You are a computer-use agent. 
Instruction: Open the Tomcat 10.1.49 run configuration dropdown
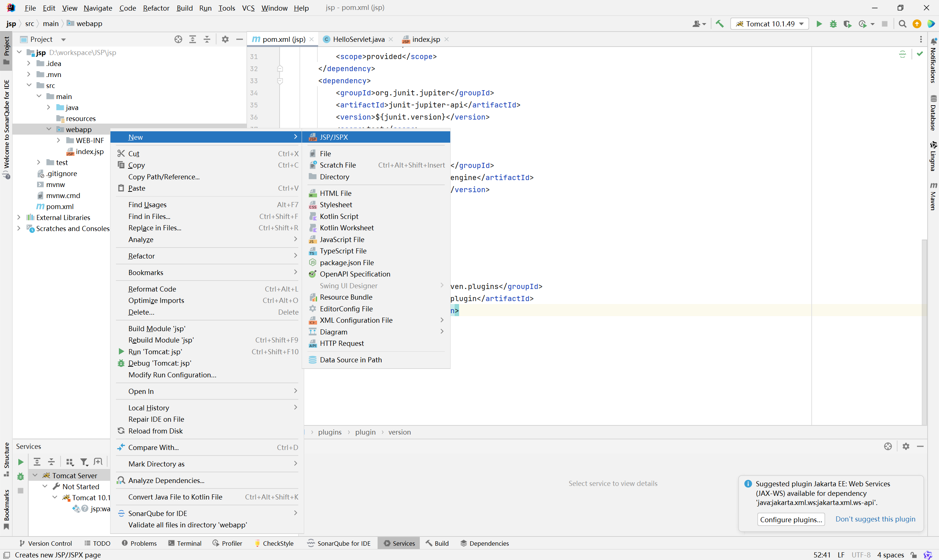(x=769, y=24)
